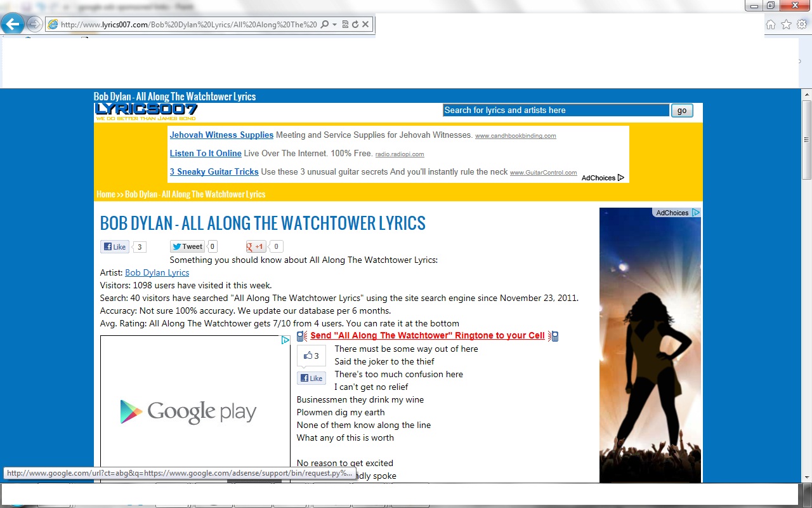
Task: Open Favorites with the star icon
Action: pyautogui.click(x=786, y=25)
